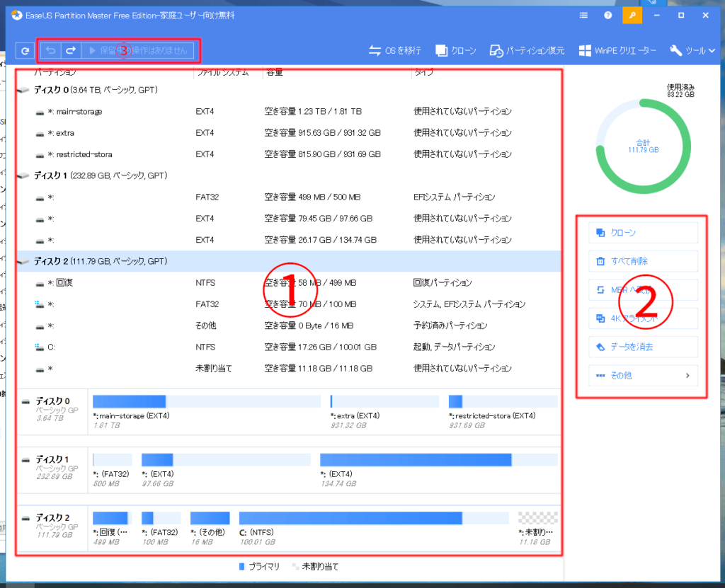725x588 pixels.
Task: Click the help question mark icon
Action: [607, 16]
